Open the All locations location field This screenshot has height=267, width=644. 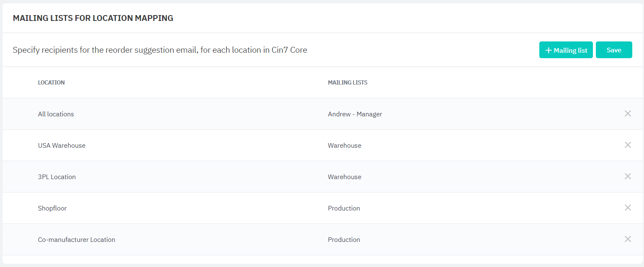(56, 114)
